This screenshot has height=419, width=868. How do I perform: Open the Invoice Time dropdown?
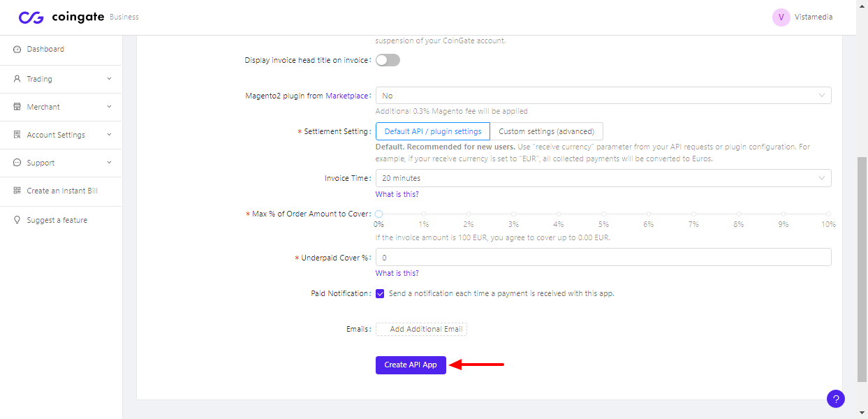pyautogui.click(x=603, y=178)
